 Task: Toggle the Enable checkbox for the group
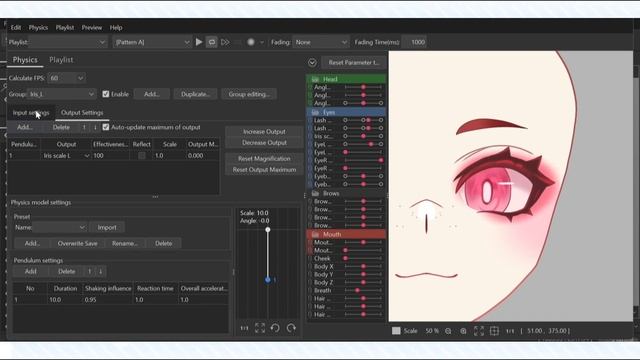(106, 94)
